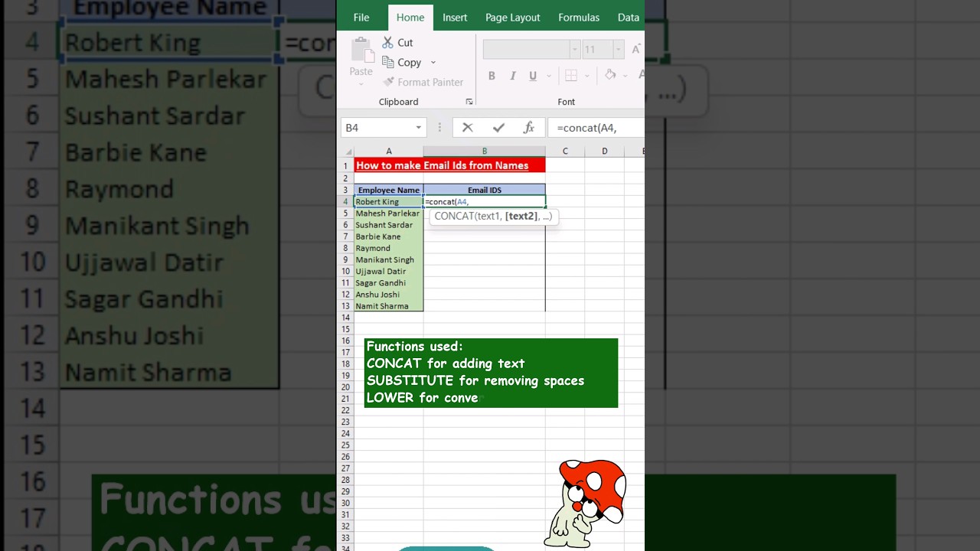
Task: Click the Fill Color bucket icon
Action: (610, 76)
